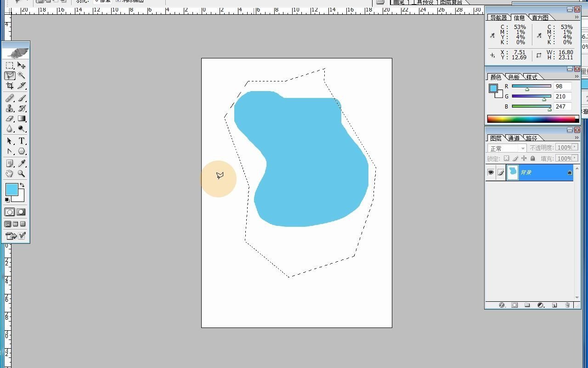Select the Crop tool
Screen dimensions: 588x368
(10, 86)
